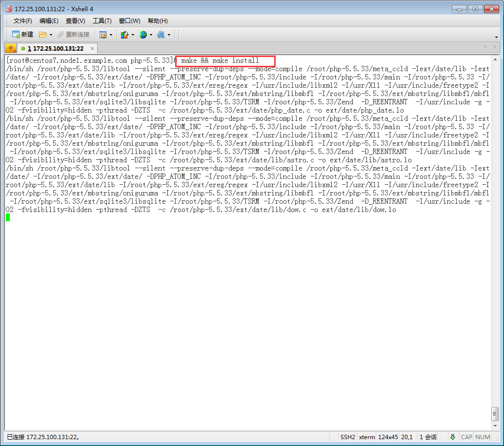Click the green download arrow in status bar
This screenshot has width=504, height=446.
[x=453, y=437]
